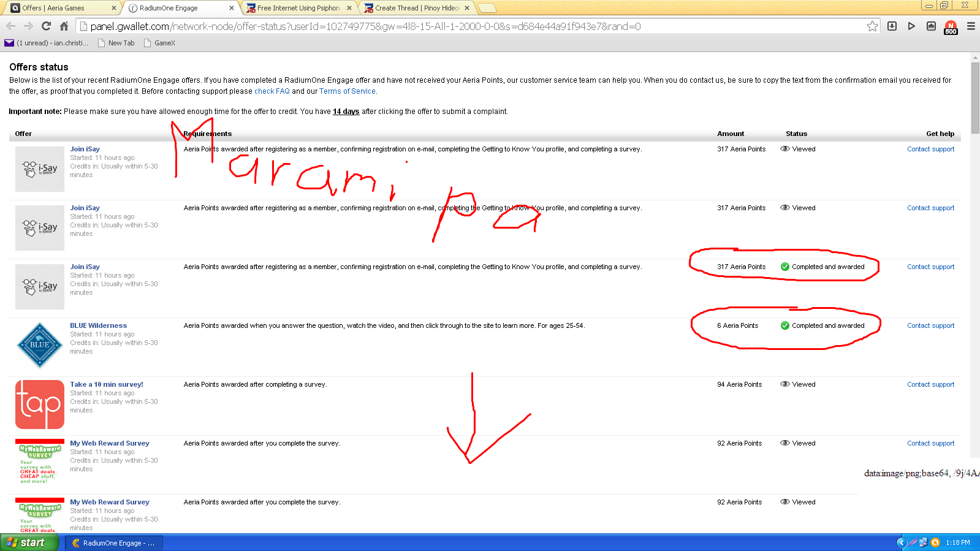The image size is (980, 551).
Task: Go back with the browser back arrow
Action: (x=10, y=26)
